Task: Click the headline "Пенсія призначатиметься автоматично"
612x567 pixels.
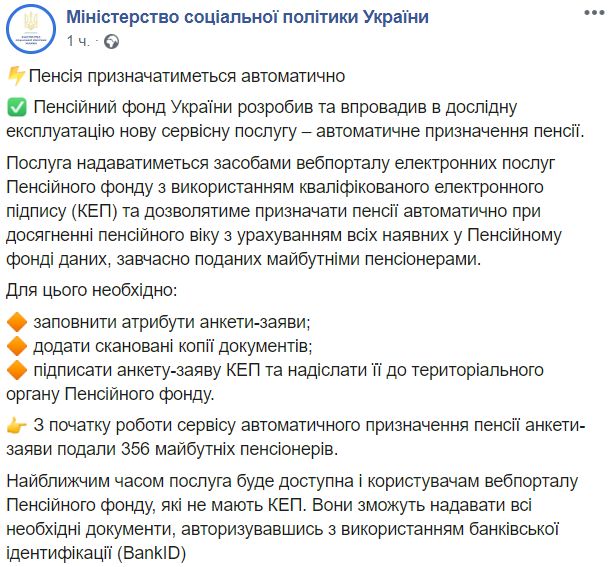Action: (186, 75)
